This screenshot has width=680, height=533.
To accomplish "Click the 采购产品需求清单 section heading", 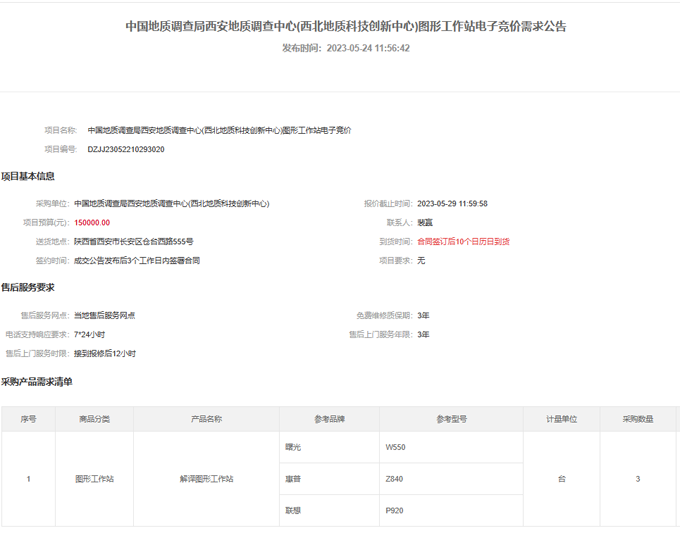I will click(x=37, y=382).
